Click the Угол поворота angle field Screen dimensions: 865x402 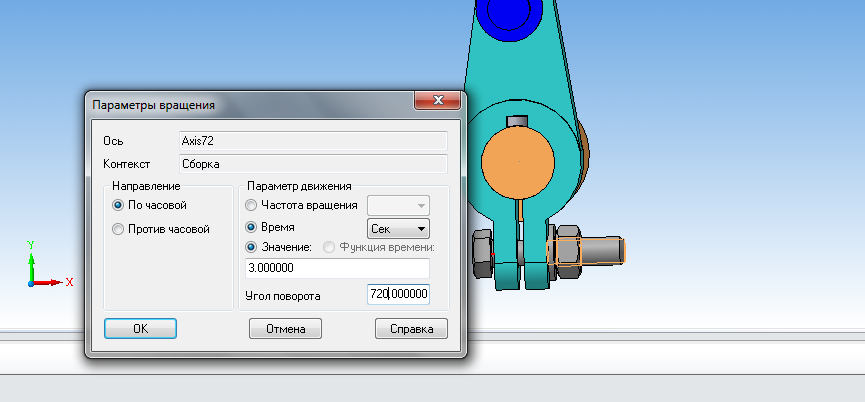point(398,294)
